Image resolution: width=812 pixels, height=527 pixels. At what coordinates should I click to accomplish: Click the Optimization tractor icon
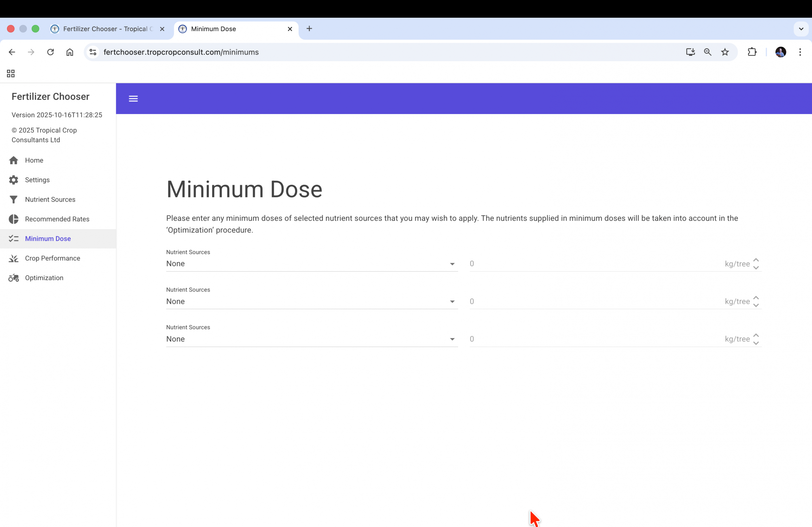click(x=14, y=278)
